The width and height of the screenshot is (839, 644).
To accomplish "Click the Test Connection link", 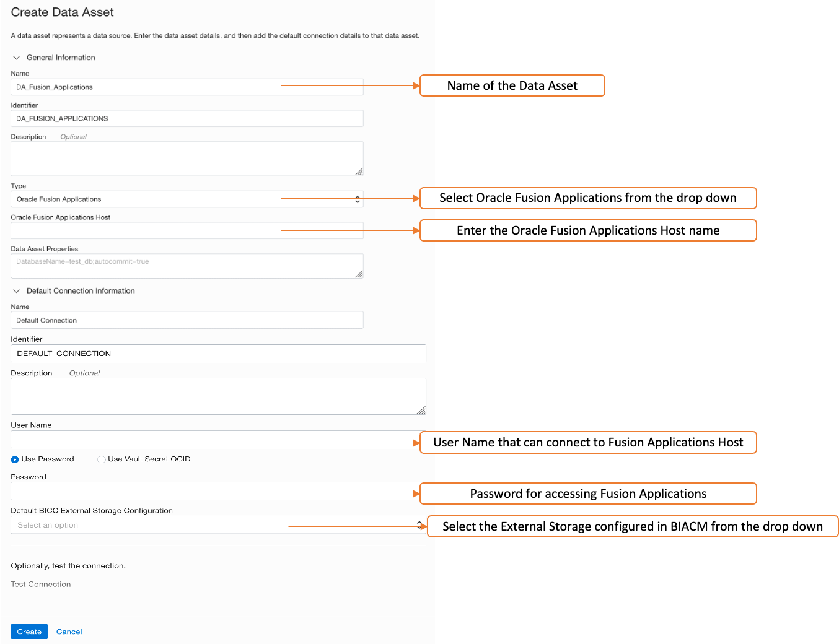I will tap(41, 585).
